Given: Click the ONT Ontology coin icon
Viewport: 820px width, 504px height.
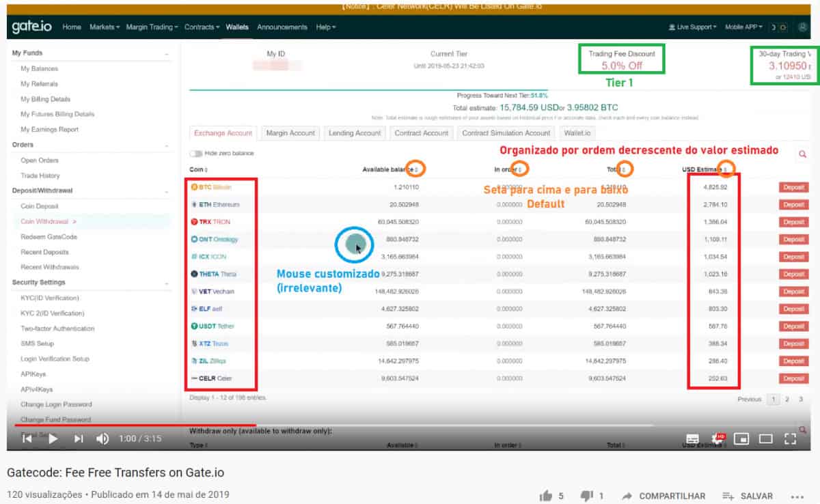Looking at the screenshot, I should tap(194, 240).
